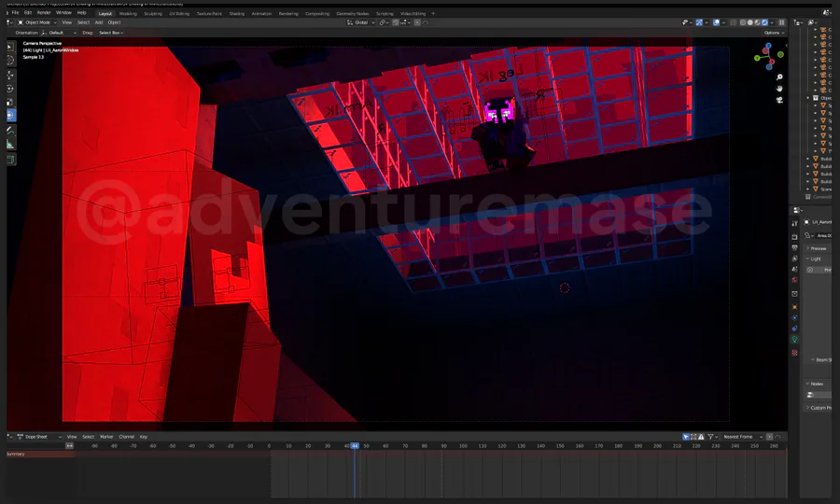
Task: Select the Scale tool
Action: 10,102
